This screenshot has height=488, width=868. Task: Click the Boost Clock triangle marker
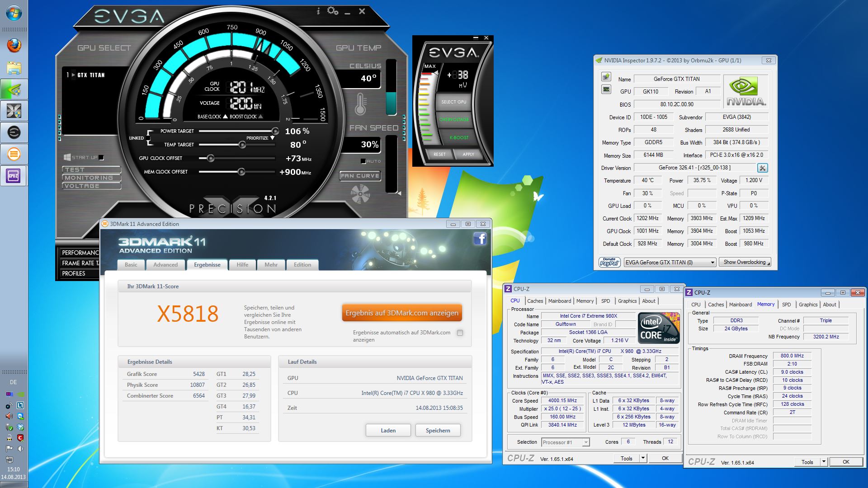click(x=261, y=117)
